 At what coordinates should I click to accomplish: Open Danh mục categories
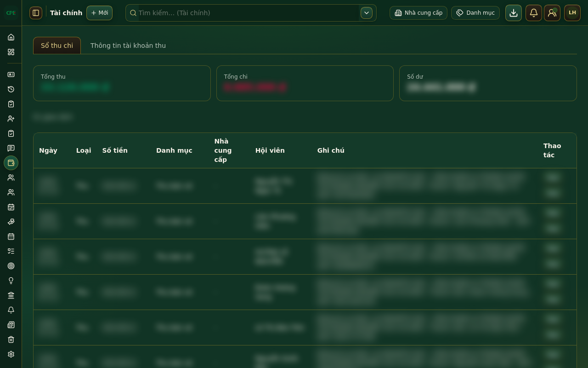tap(475, 13)
